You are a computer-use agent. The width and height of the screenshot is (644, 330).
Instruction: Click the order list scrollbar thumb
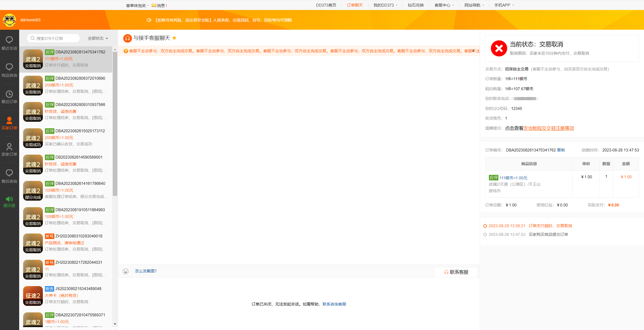[115, 124]
